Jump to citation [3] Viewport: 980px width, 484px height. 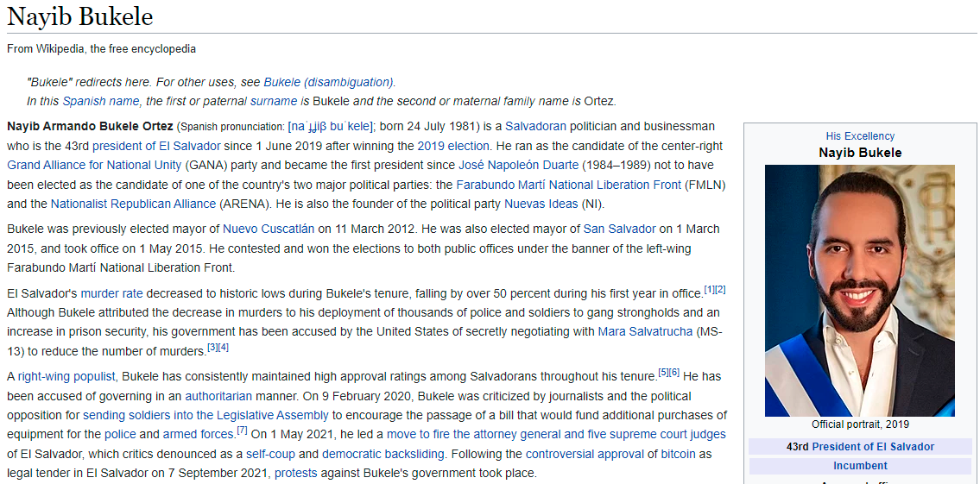[212, 348]
